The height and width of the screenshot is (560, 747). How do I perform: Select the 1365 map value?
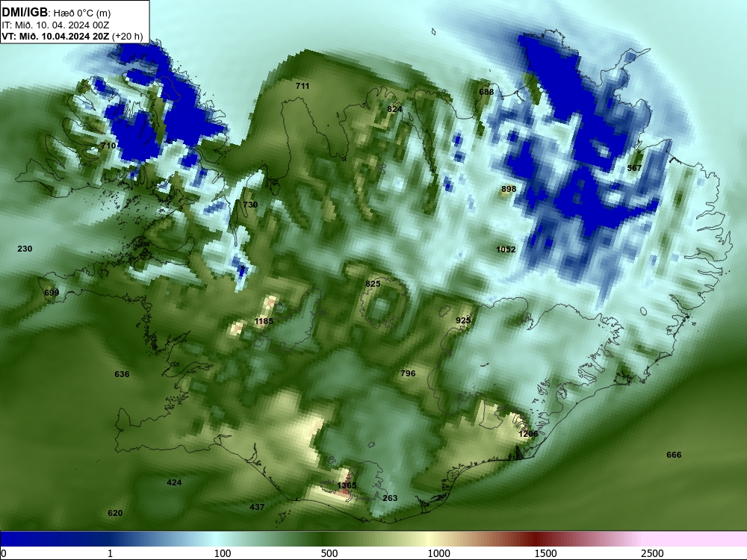347,486
